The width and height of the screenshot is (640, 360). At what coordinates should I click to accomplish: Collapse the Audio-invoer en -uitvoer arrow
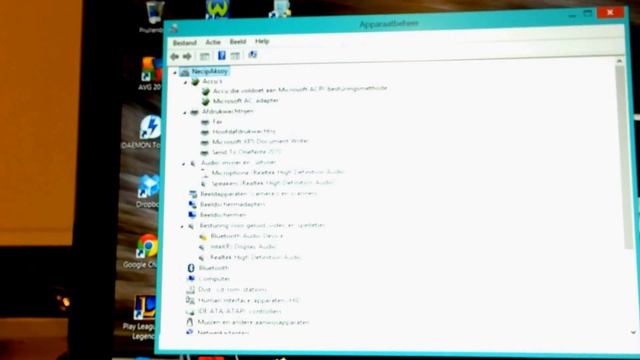[x=184, y=164]
